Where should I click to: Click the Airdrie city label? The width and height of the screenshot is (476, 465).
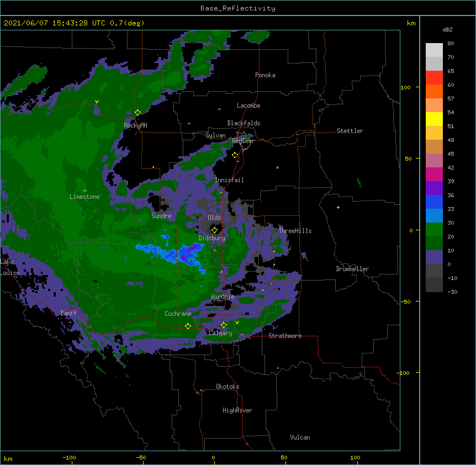click(x=223, y=297)
